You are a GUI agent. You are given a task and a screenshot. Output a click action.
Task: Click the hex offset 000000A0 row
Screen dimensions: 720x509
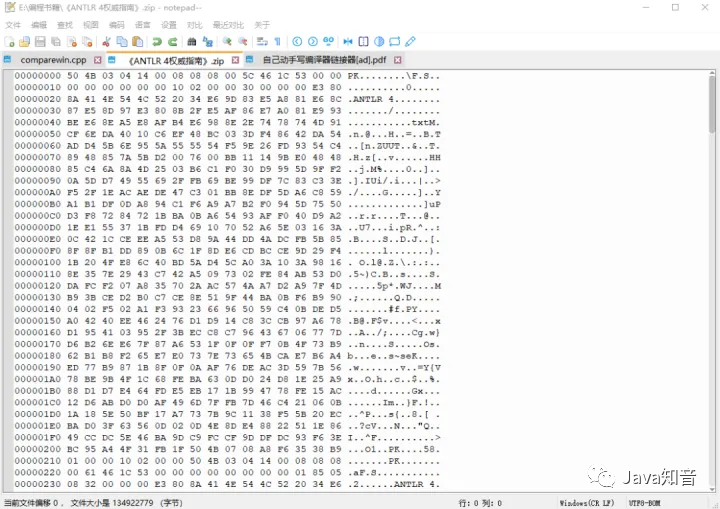coord(227,192)
